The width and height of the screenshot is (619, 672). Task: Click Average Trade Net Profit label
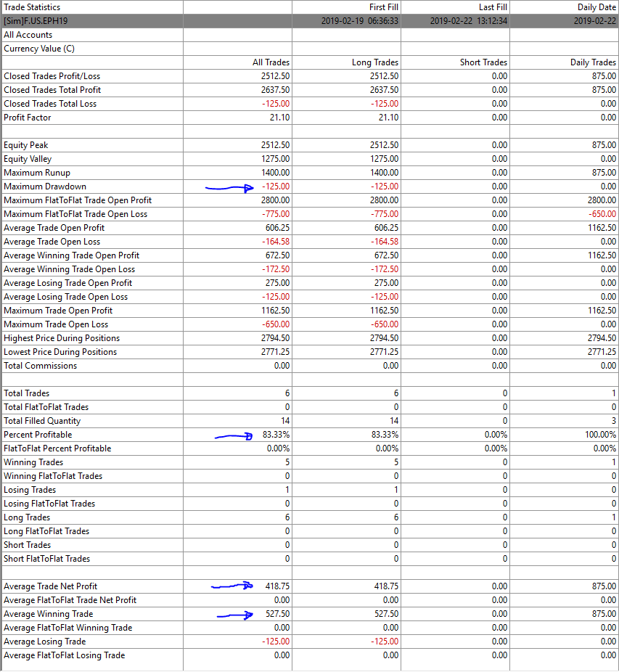tap(51, 586)
